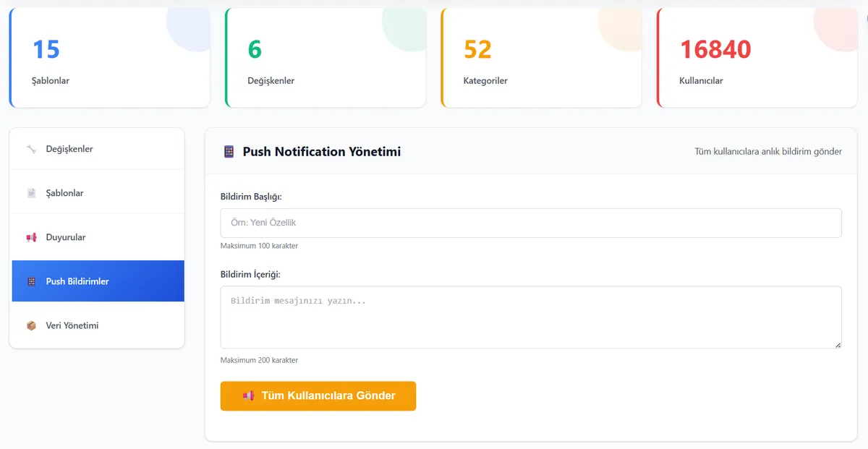The image size is (868, 449).
Task: Open the Kullanıcılar stat card showing 16840
Action: [x=757, y=59]
